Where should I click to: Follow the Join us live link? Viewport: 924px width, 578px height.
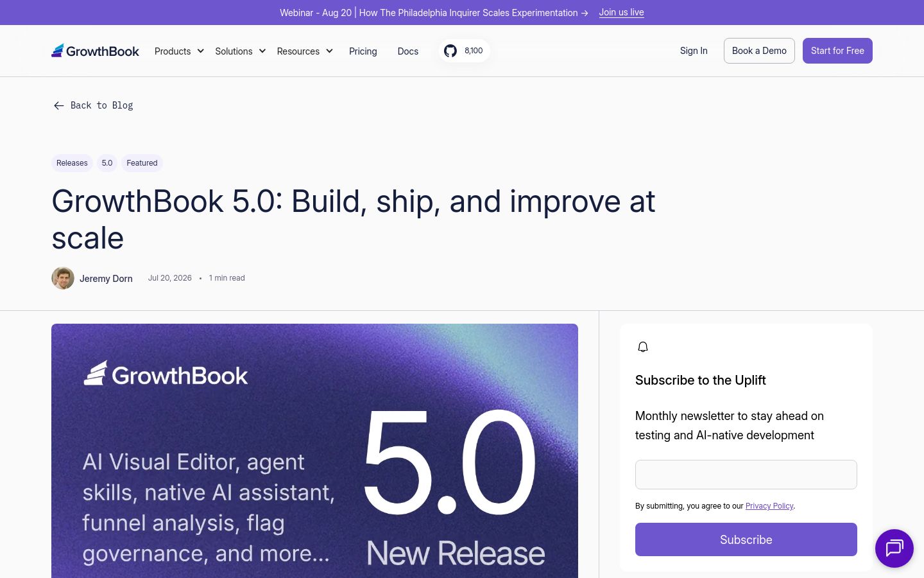coord(621,12)
